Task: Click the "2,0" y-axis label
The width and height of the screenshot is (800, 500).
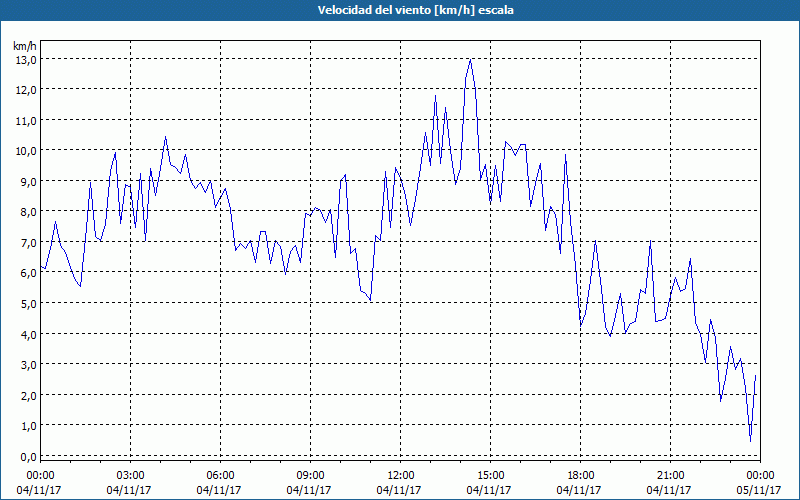Action: tap(28, 395)
